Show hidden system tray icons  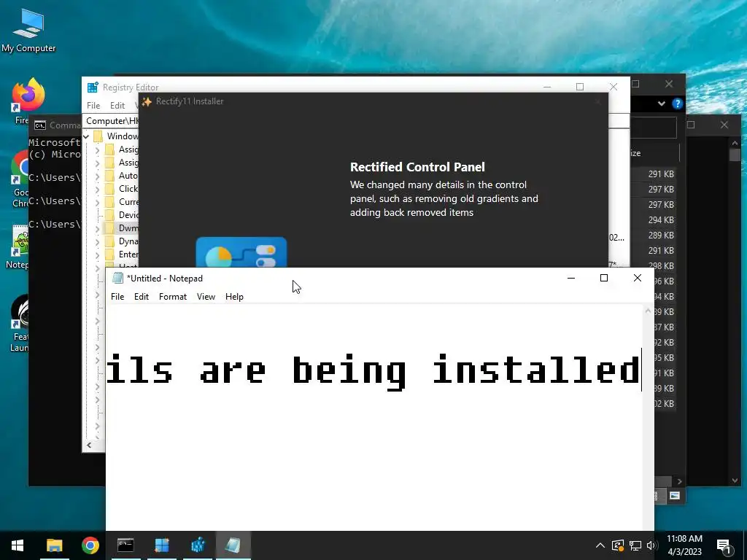[600, 545]
